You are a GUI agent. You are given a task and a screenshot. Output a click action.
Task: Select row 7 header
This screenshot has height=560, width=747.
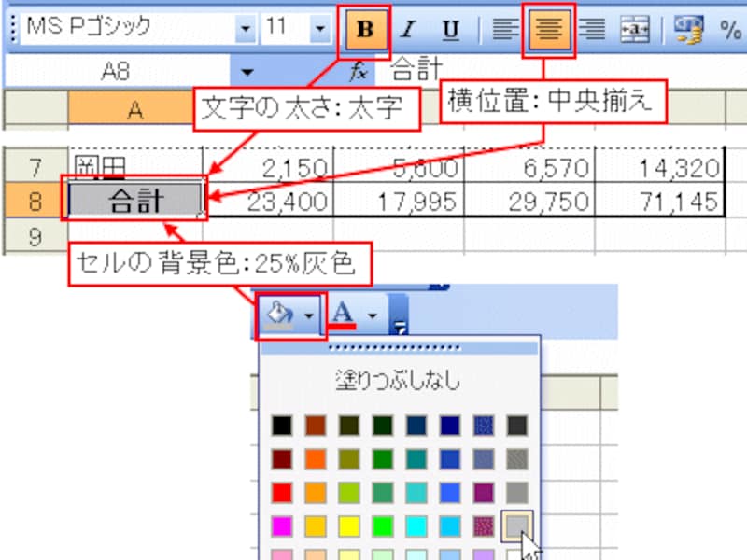(35, 167)
